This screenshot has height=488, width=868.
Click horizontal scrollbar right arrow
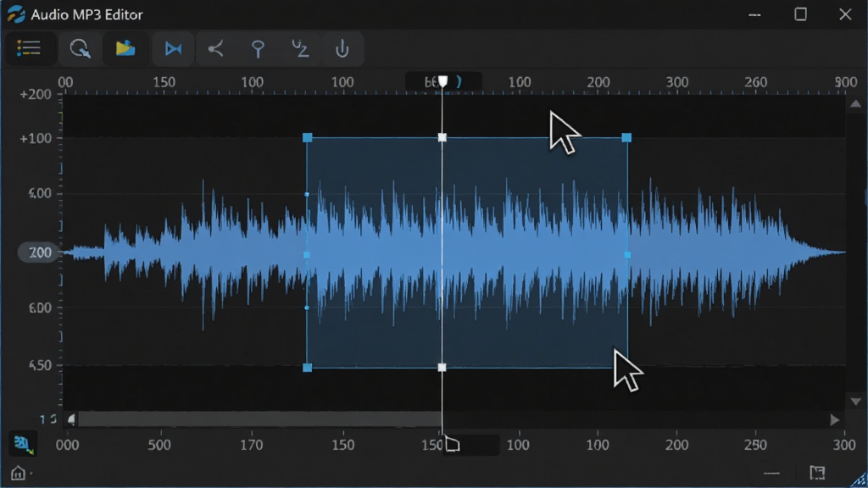834,420
